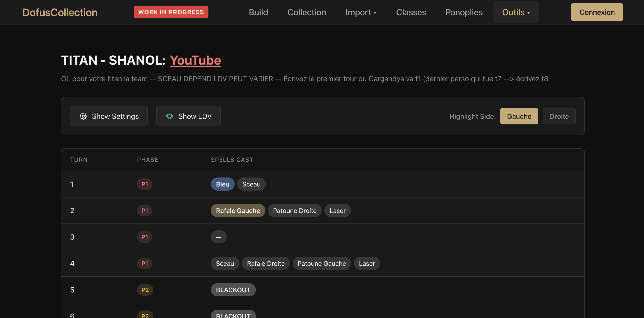Select the Sceau chip in turn 1
The height and width of the screenshot is (318, 644).
point(251,184)
